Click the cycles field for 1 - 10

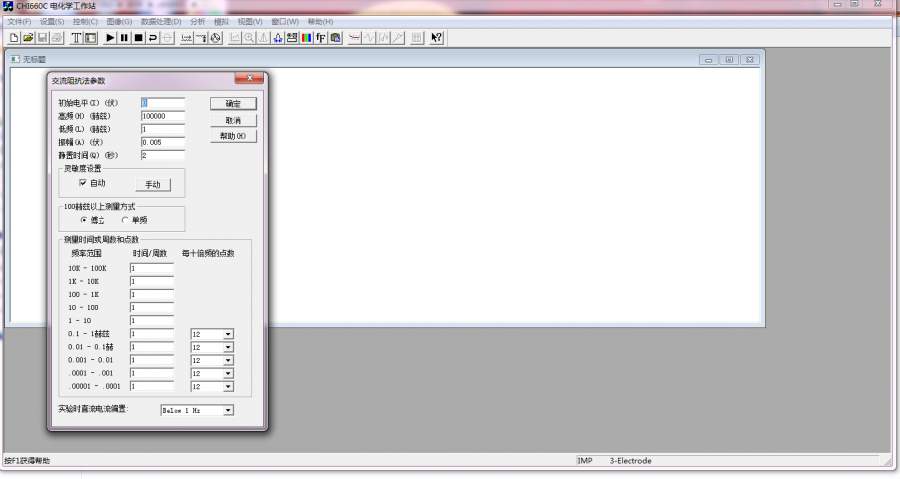152,321
